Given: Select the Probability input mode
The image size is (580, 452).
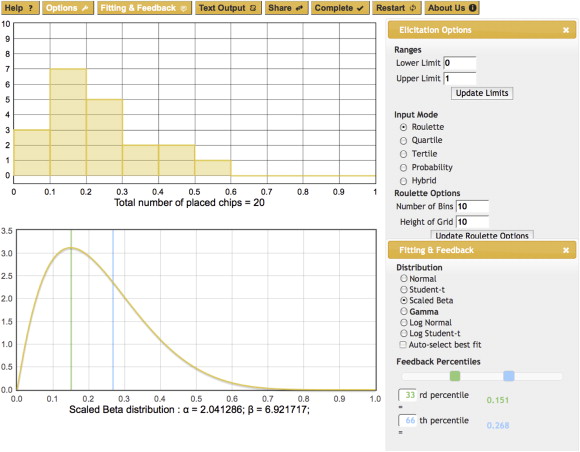Looking at the screenshot, I should point(404,168).
